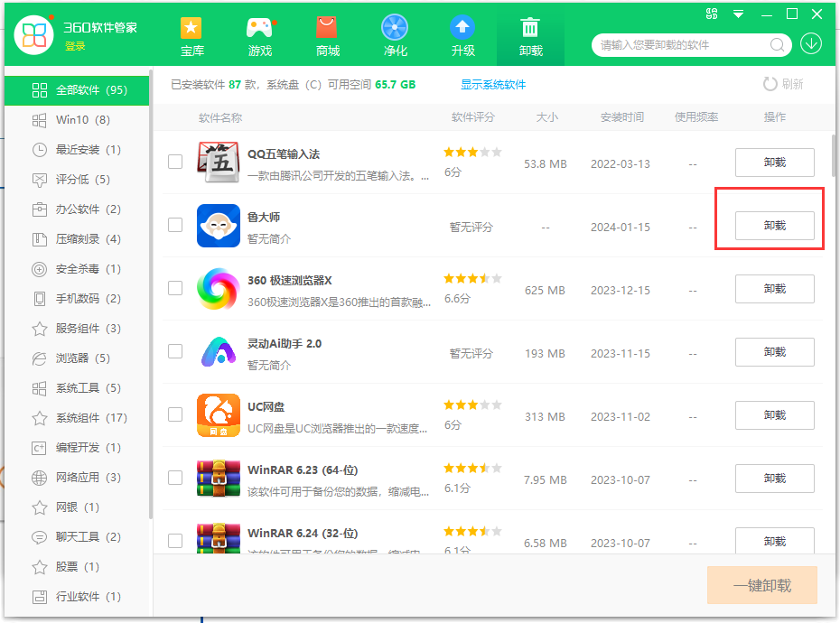The width and height of the screenshot is (840, 623).
Task: Tick the checkbox for WinRAR 6.23 (64-位)
Action: pyautogui.click(x=175, y=478)
